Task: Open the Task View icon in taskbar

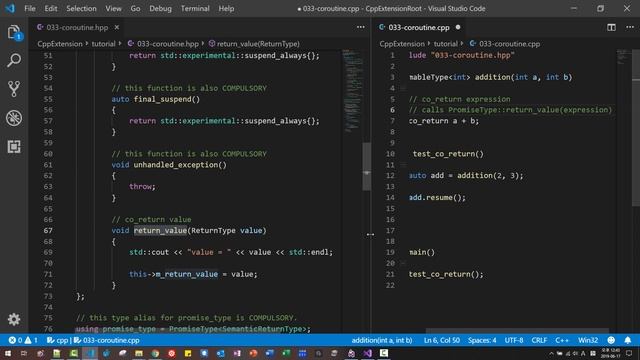Action: point(24,353)
